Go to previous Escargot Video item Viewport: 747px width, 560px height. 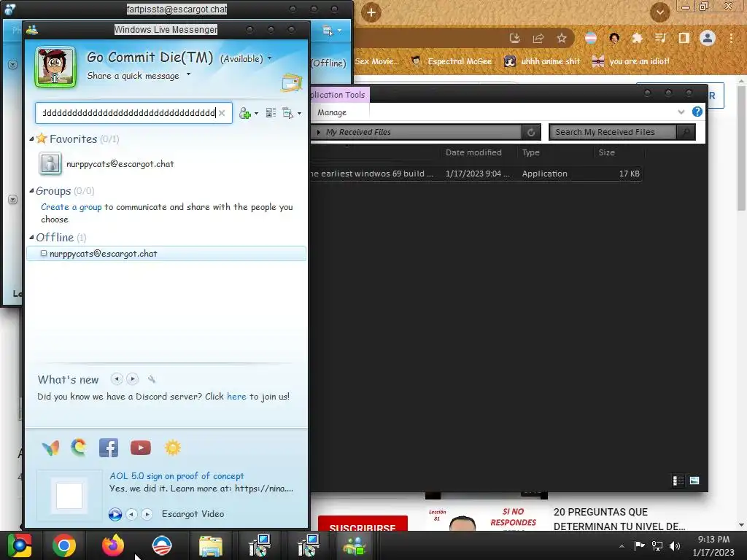click(x=131, y=514)
